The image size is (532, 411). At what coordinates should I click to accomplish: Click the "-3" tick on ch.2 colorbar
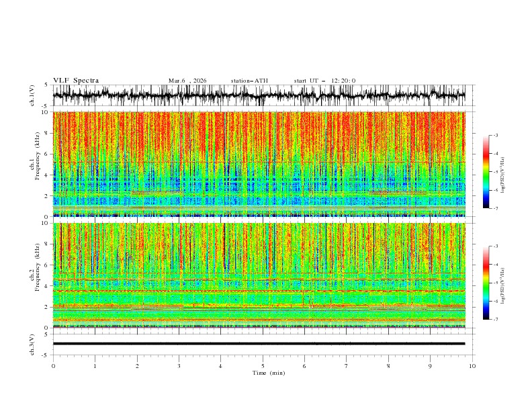tap(495, 246)
